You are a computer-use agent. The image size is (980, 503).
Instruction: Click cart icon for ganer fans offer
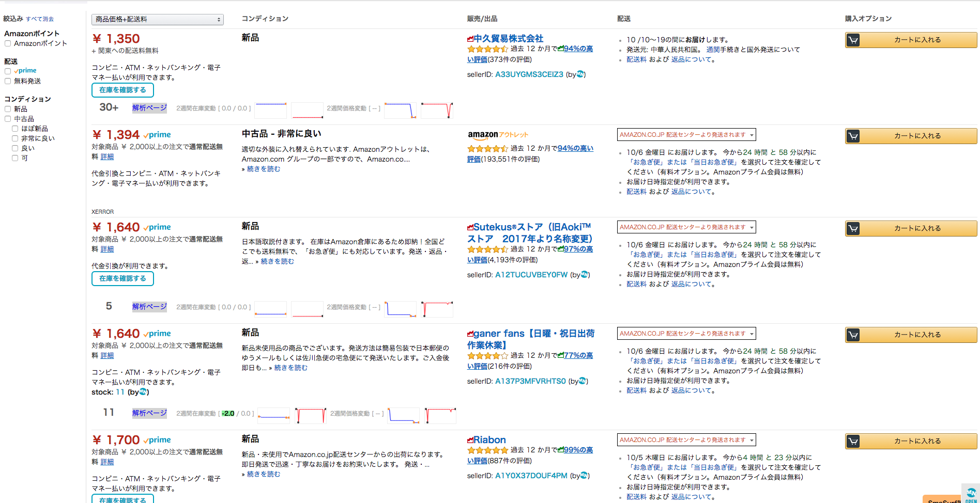coord(853,335)
